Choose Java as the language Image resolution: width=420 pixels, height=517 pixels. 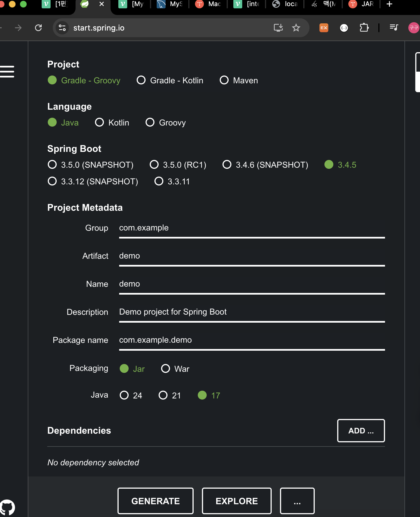tap(63, 123)
